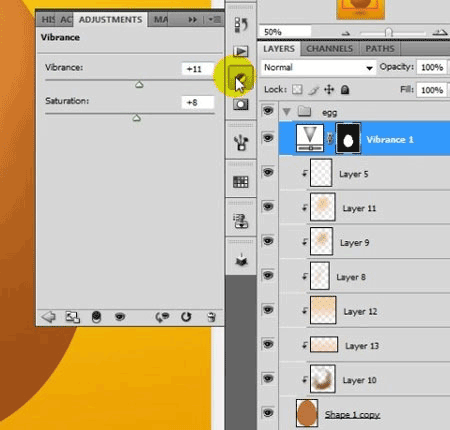The height and width of the screenshot is (430, 450).
Task: Lock transparent pixels icon
Action: [x=297, y=89]
